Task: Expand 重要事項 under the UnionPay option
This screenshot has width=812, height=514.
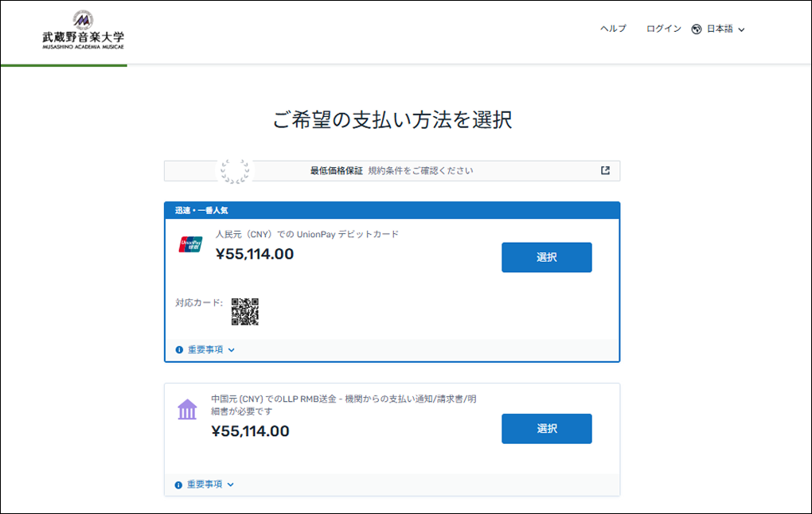Action: click(211, 350)
